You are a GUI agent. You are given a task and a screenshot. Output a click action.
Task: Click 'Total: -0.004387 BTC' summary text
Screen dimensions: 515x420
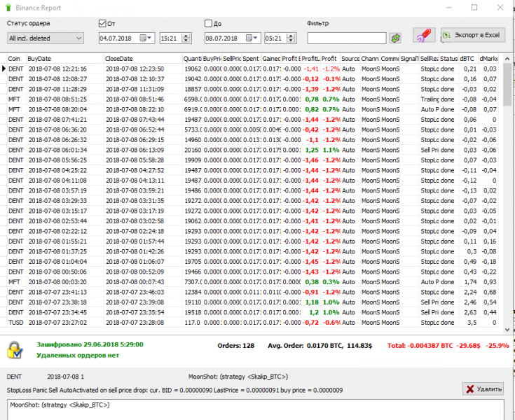click(x=420, y=346)
